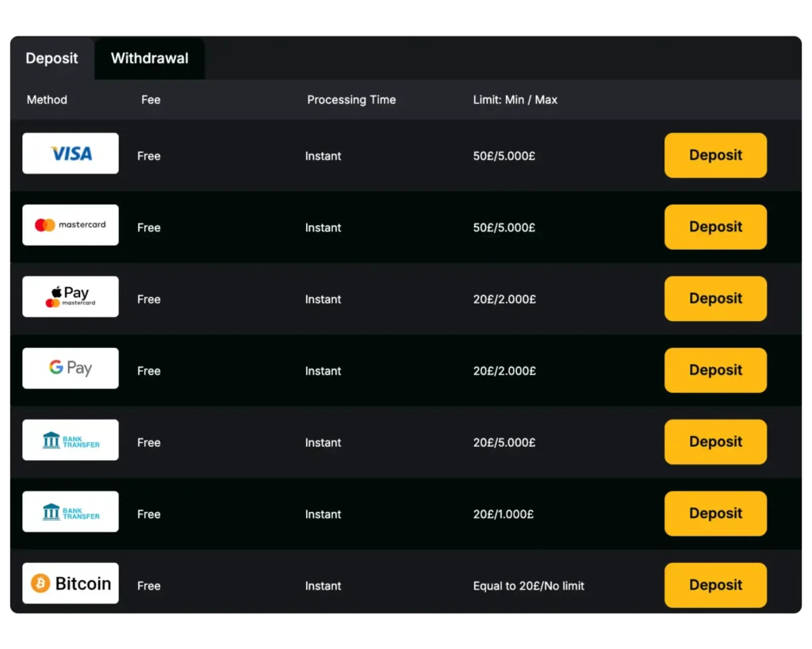Select the second Bank Transfer icon

70,511
